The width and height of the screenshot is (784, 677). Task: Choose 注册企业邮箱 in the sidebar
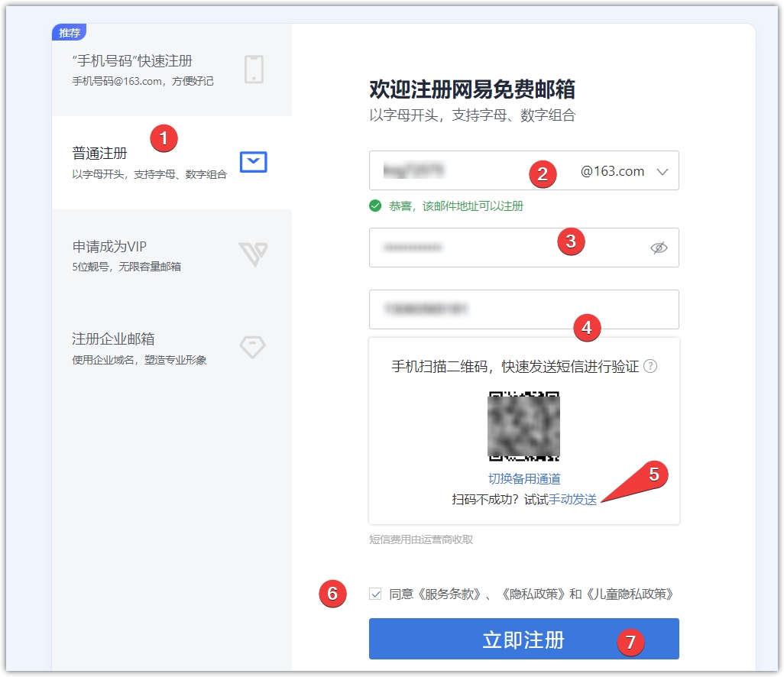(113, 339)
